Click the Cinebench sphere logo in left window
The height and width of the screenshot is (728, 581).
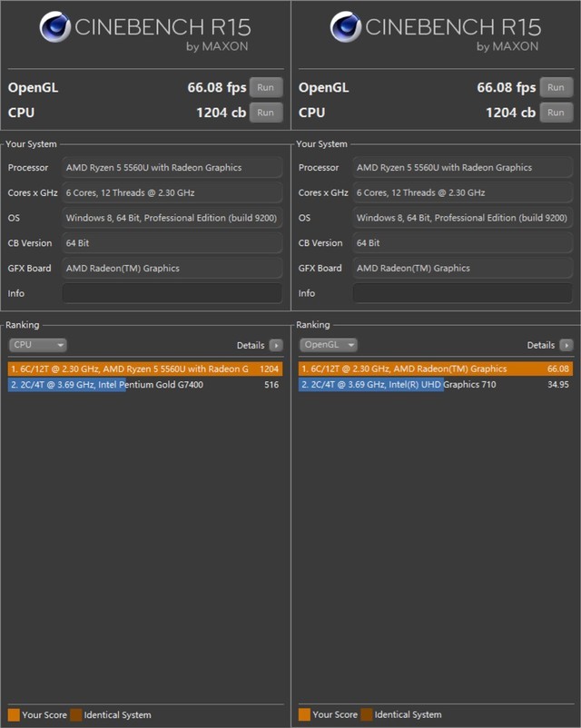[x=54, y=27]
